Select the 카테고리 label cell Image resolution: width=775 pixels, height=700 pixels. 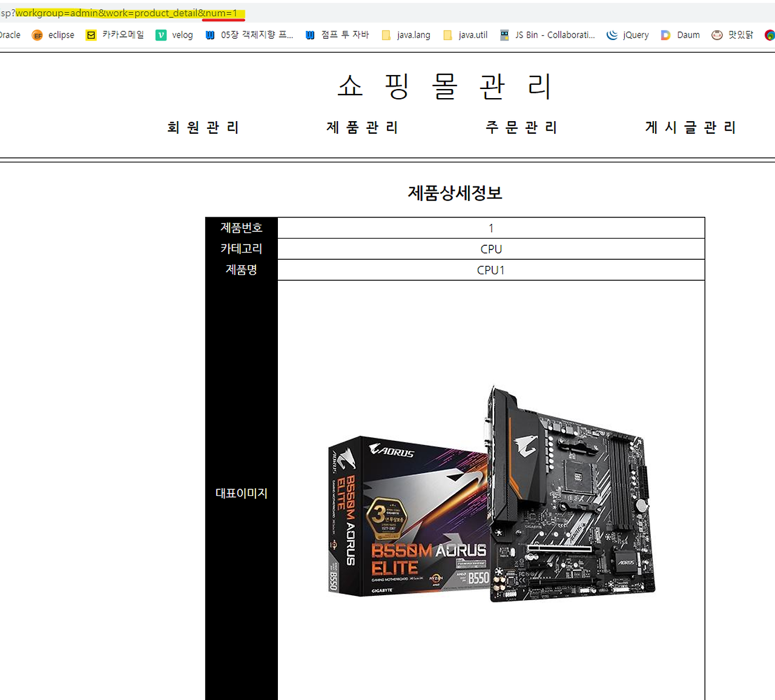242,248
